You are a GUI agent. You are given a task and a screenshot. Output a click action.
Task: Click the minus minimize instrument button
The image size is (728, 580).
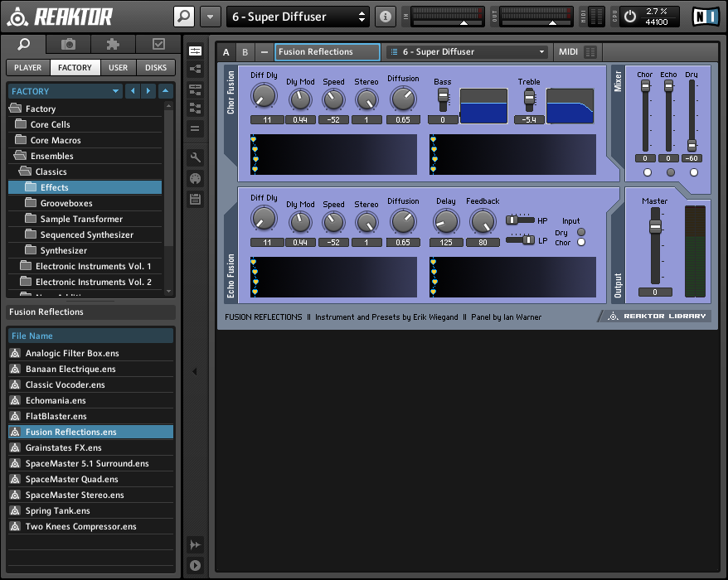[265, 52]
